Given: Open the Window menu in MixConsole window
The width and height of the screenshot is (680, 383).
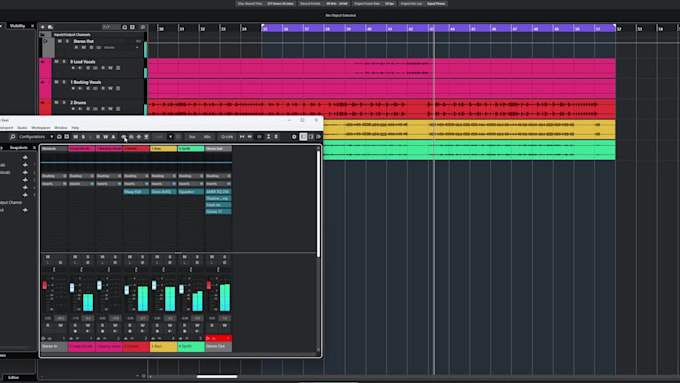Looking at the screenshot, I should tap(61, 128).
